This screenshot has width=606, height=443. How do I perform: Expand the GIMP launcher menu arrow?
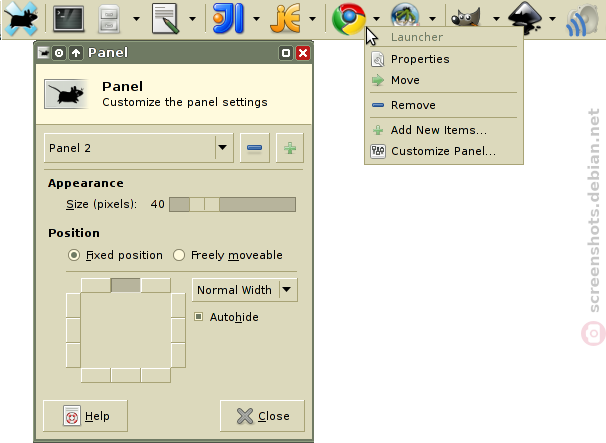click(496, 18)
